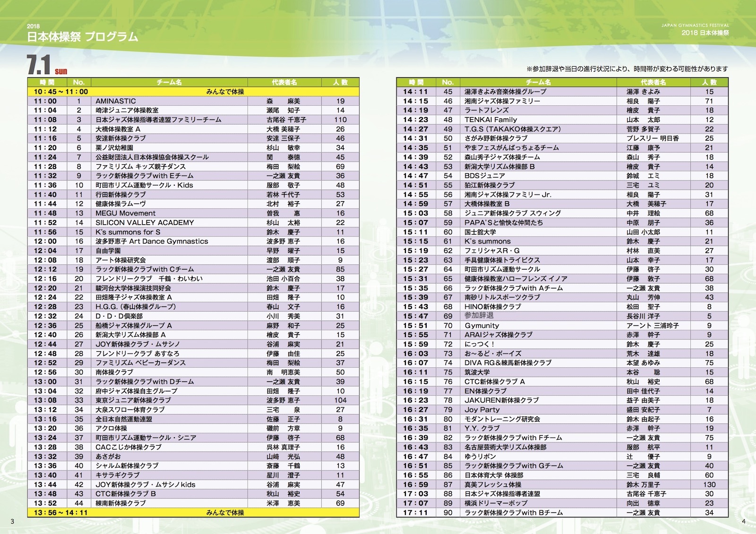Screen dimensions: 756x534
Task: Select the team 'ゆうリボン'
Action: (480, 457)
